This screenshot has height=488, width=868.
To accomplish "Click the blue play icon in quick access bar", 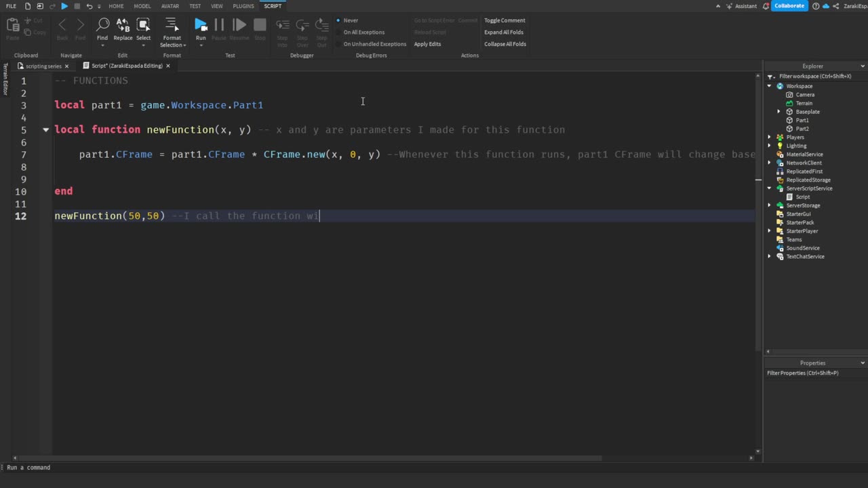I will click(x=64, y=6).
